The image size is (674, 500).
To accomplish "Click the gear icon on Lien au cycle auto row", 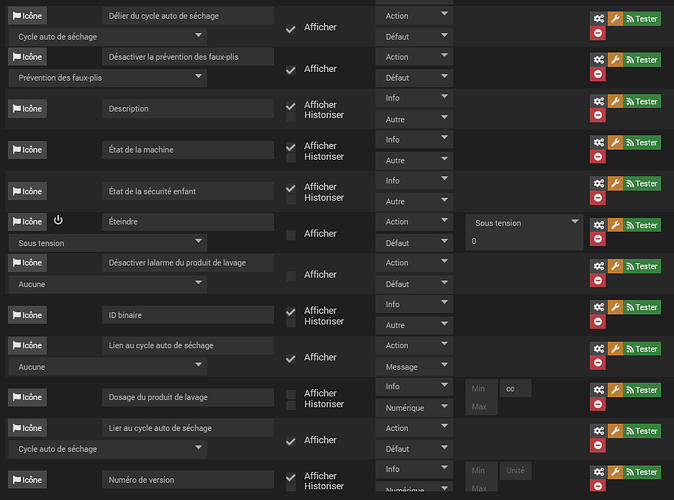I will pyautogui.click(x=597, y=349).
